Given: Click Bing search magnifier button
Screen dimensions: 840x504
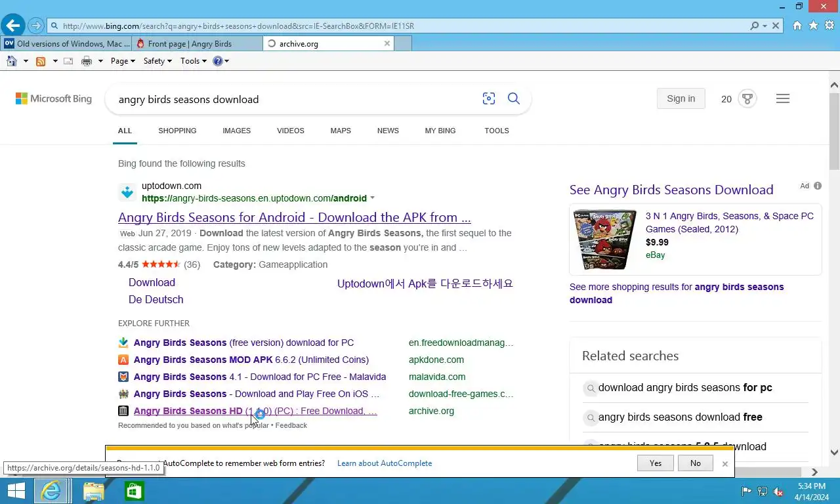Looking at the screenshot, I should click(514, 98).
